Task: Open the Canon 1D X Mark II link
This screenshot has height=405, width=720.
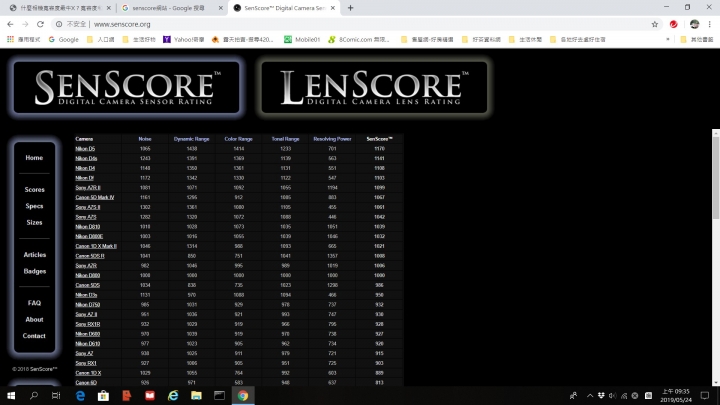Action: (x=96, y=246)
